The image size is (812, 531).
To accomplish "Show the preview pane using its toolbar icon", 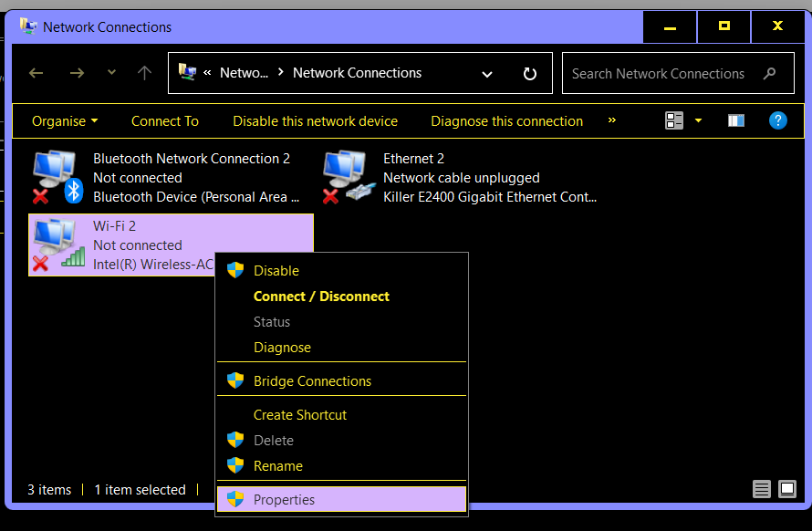I will [x=735, y=120].
